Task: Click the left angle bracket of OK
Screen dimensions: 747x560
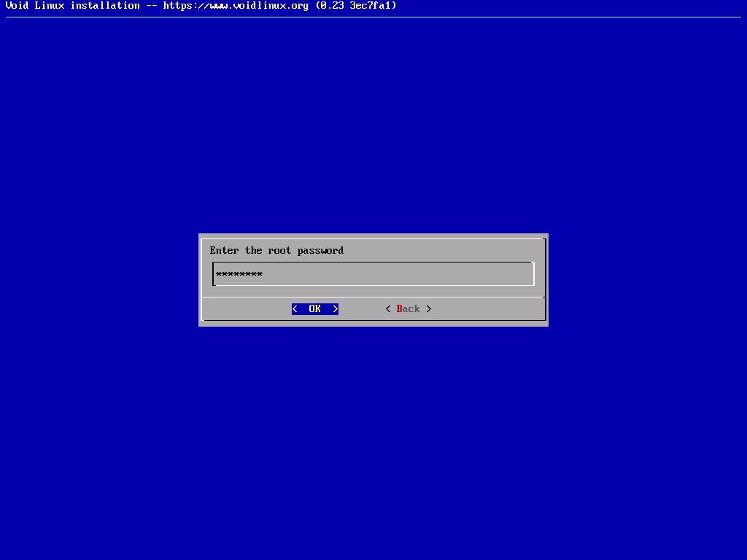Action: (x=295, y=308)
